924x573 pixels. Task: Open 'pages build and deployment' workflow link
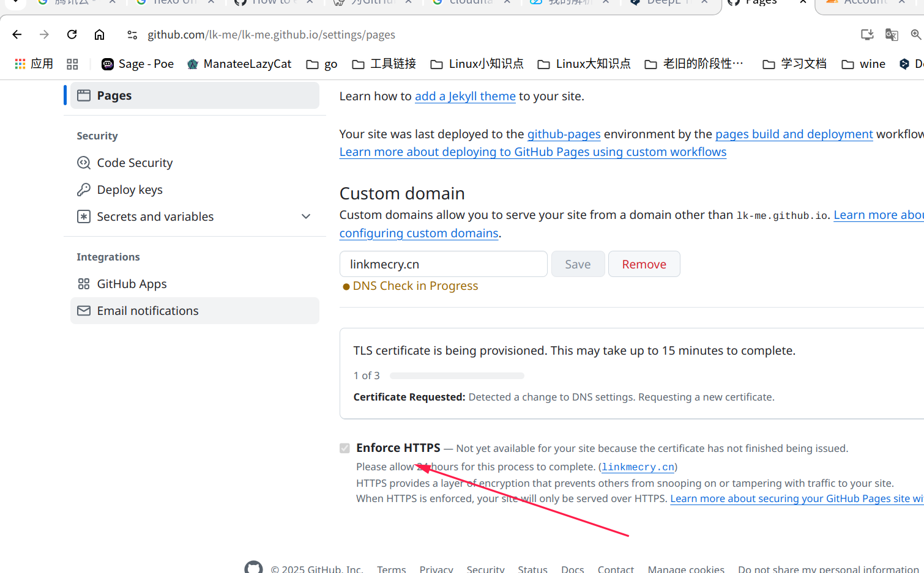[794, 134]
